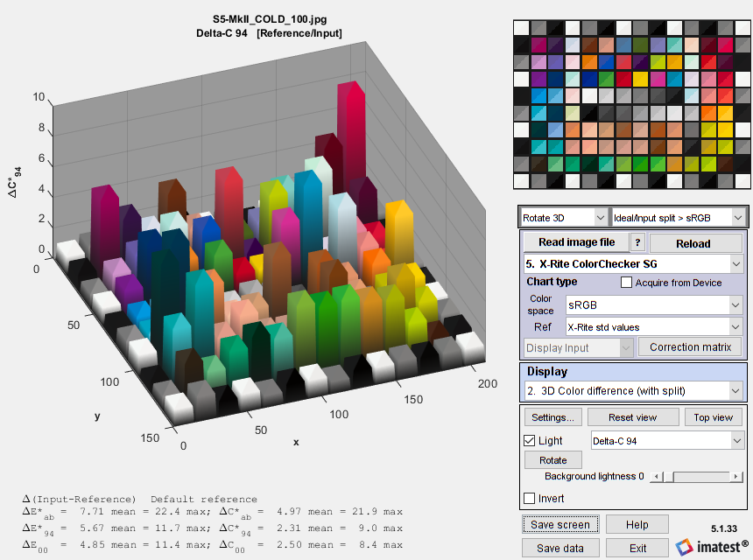Open the Rotate 3D dropdown
This screenshot has height=560, width=753.
pos(564,217)
